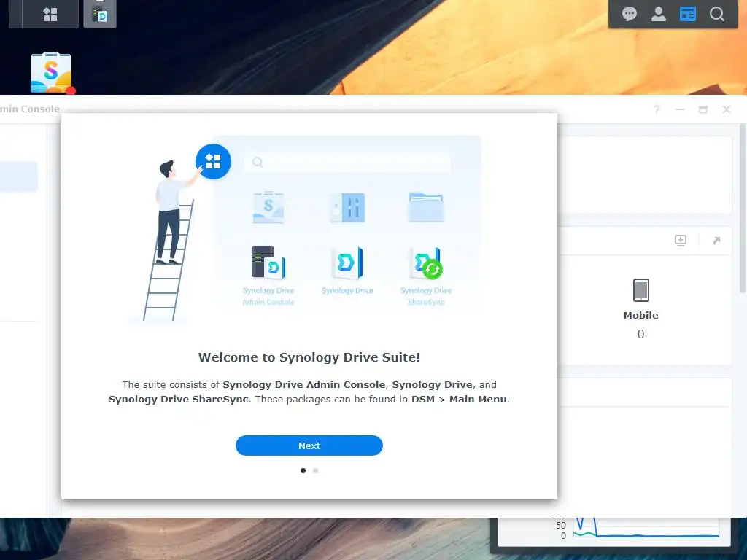Maximize the Admin Console window
The image size is (747, 560).
[x=703, y=109]
